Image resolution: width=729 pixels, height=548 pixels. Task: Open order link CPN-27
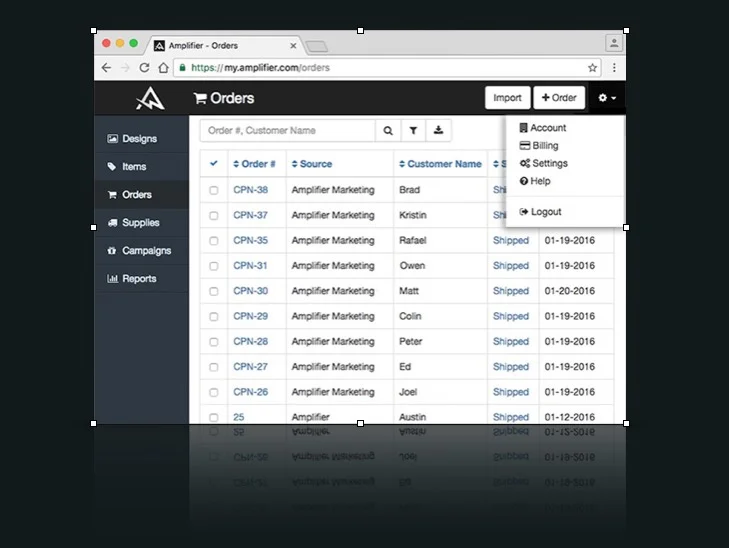[x=251, y=367]
